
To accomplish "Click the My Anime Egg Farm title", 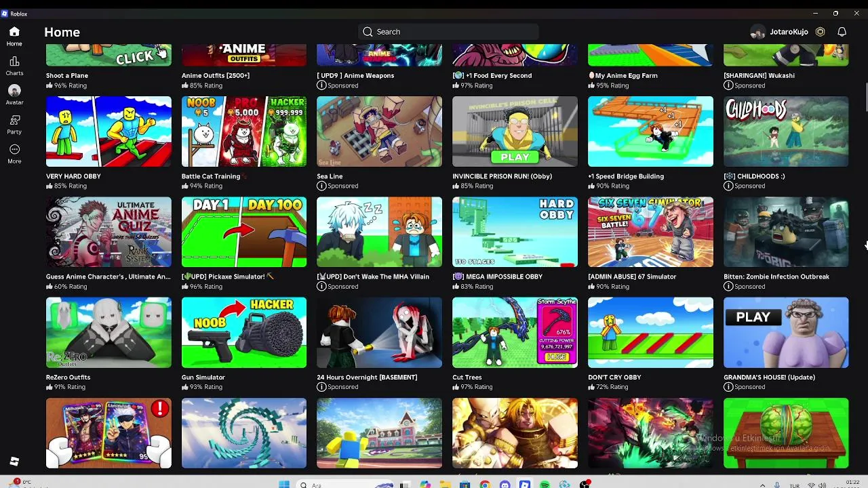I will [623, 75].
